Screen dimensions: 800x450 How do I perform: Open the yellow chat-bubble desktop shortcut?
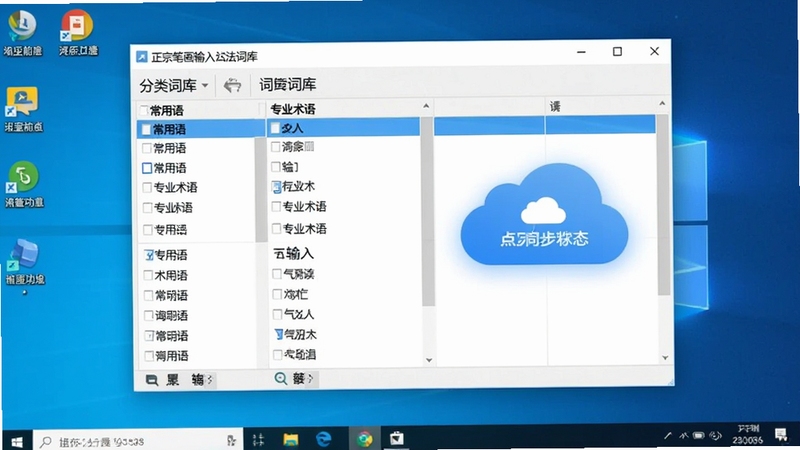(x=23, y=108)
